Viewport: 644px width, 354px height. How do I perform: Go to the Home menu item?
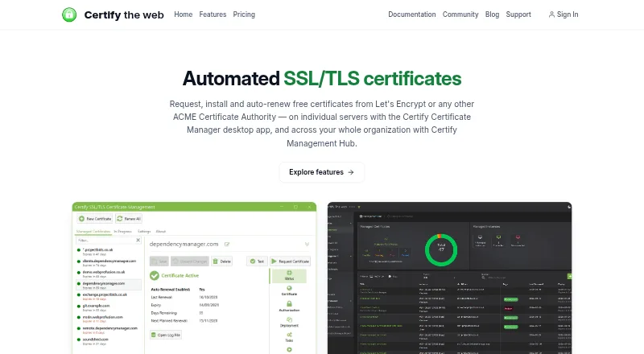[184, 14]
